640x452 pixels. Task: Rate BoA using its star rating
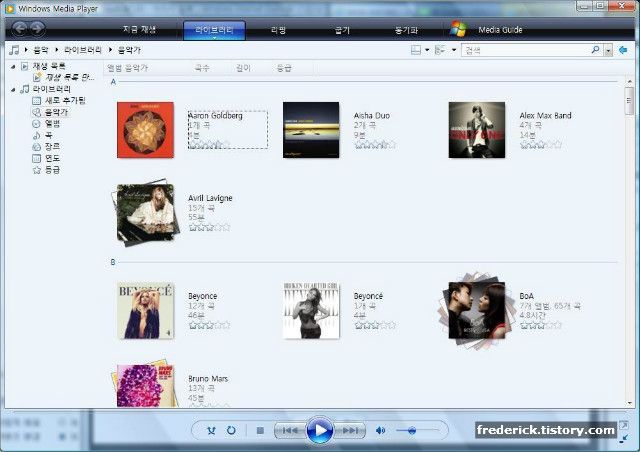pyautogui.click(x=541, y=325)
